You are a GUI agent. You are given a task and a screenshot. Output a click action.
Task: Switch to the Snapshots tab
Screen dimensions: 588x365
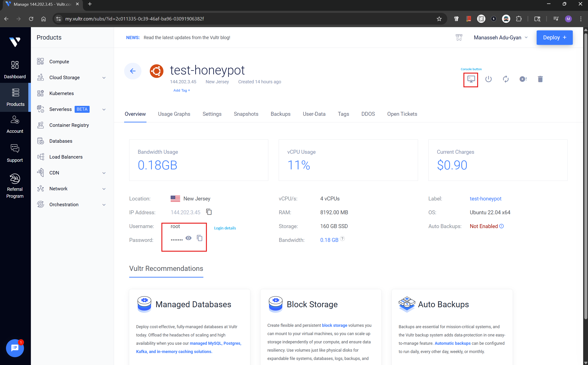(246, 114)
